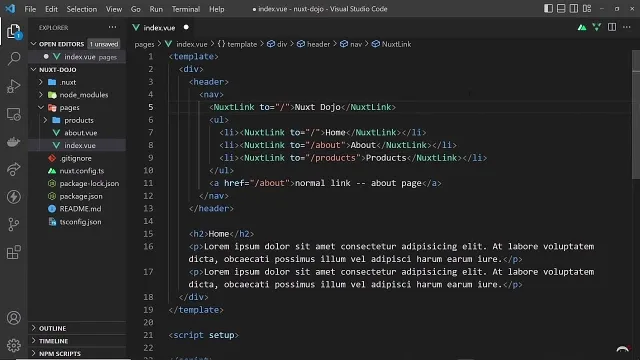Image resolution: width=640 pixels, height=360 pixels.
Task: Open the Run menu
Action: tap(156, 9)
